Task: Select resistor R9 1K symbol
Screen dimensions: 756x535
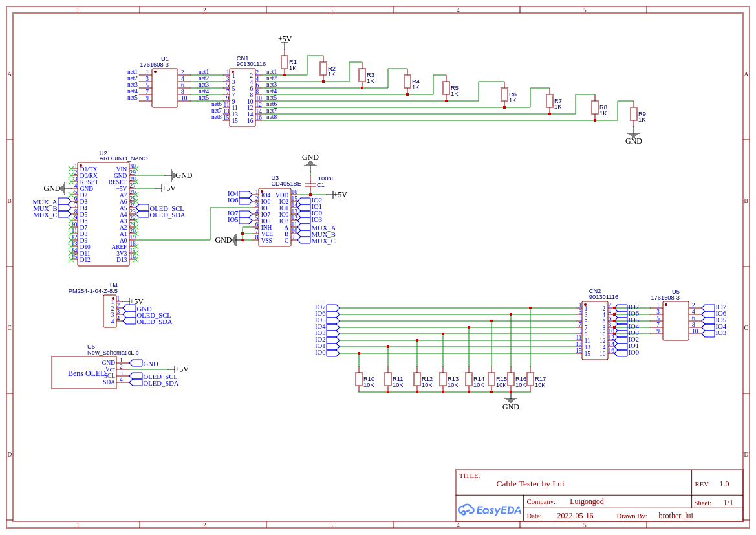Action: click(x=634, y=115)
